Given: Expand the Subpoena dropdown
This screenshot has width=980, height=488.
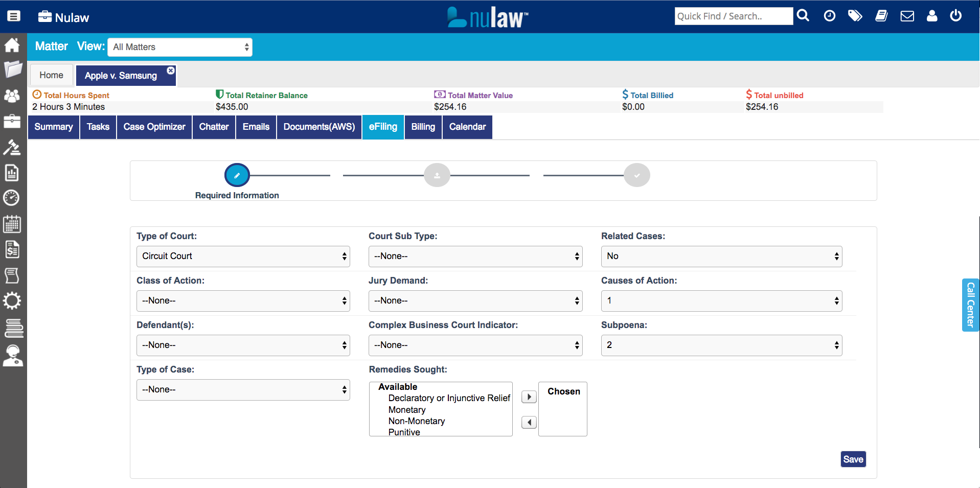Looking at the screenshot, I should point(721,345).
